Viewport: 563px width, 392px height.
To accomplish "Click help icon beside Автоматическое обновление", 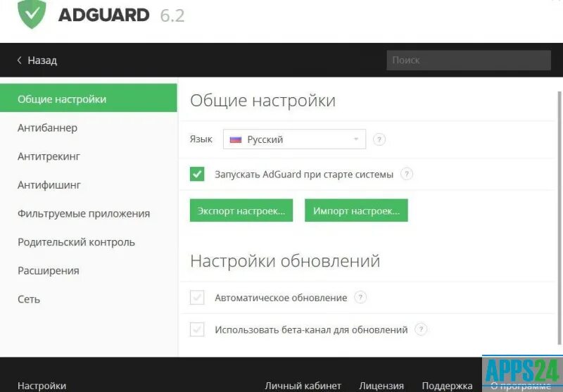I will click(360, 297).
